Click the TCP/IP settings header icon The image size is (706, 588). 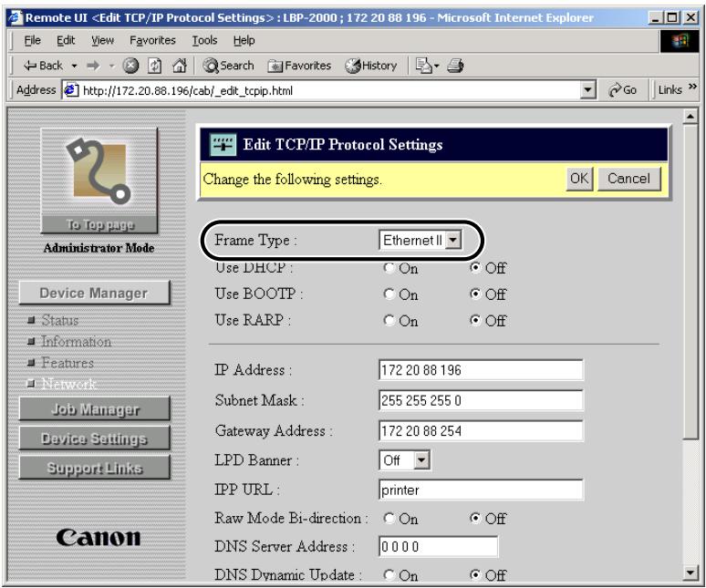coord(223,144)
